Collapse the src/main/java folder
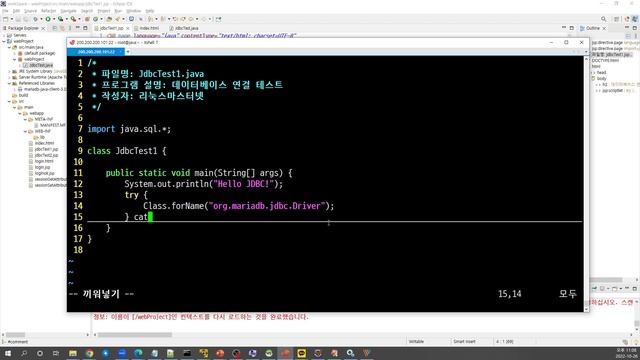This screenshot has width=640, height=360. click(9, 47)
